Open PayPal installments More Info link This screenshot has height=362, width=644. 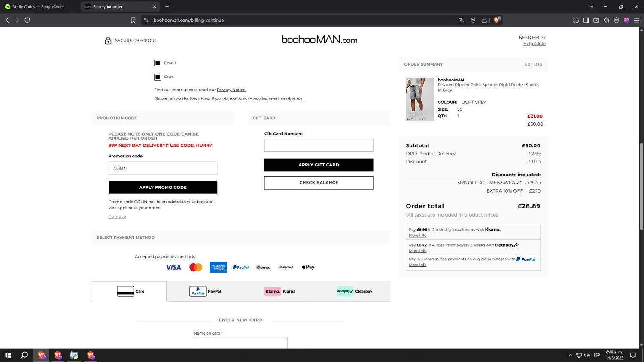point(418,265)
